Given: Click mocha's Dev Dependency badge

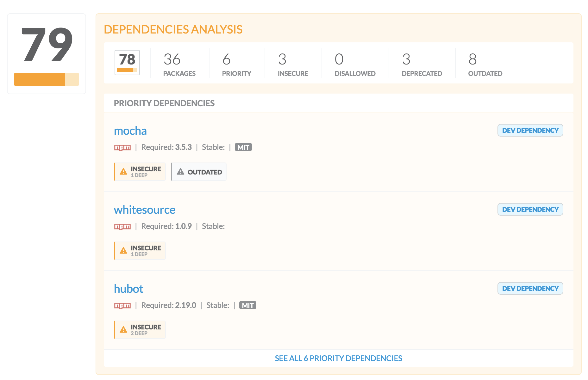Looking at the screenshot, I should coord(530,130).
